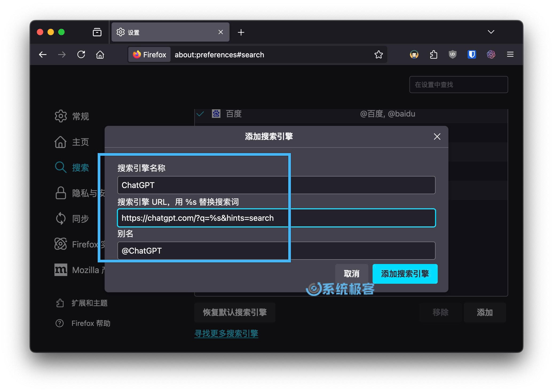553x392 pixels.
Task: Click the 在设置中查找 search field
Action: [x=459, y=85]
